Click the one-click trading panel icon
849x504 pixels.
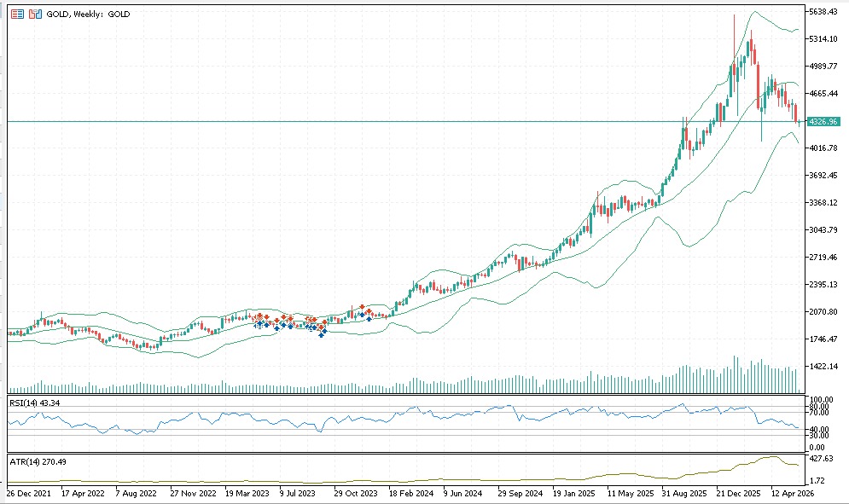tap(17, 14)
